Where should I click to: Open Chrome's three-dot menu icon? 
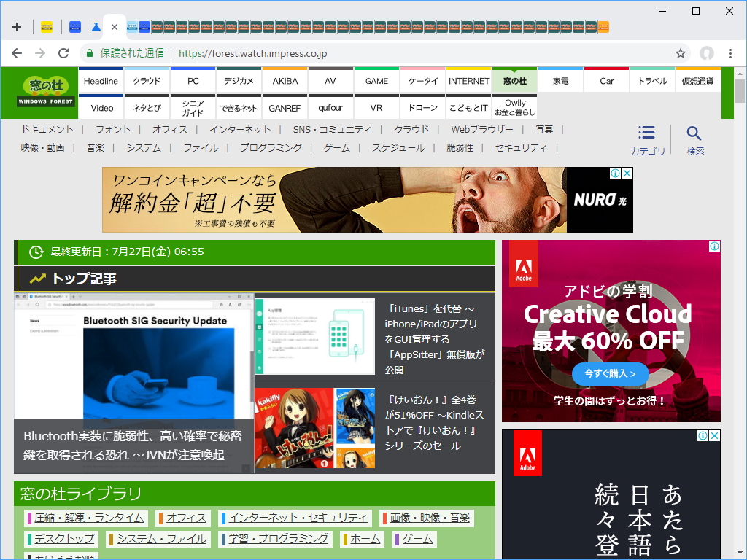pyautogui.click(x=729, y=53)
